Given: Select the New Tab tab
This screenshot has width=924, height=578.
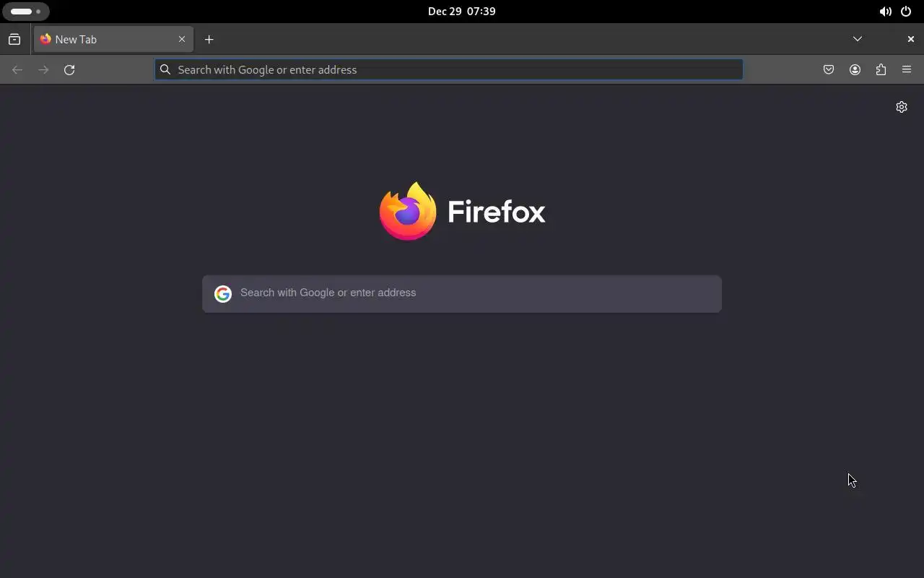Looking at the screenshot, I should click(x=113, y=39).
